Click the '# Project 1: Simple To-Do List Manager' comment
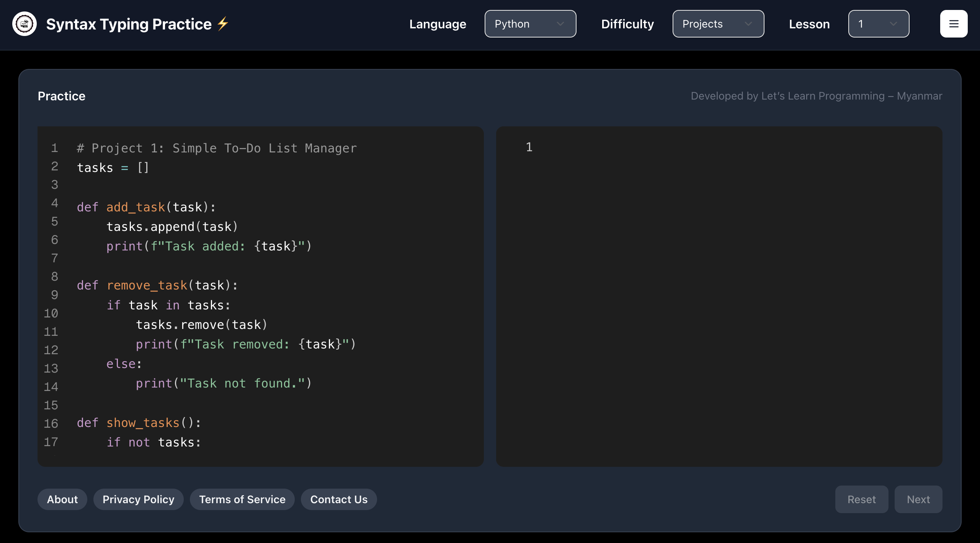The width and height of the screenshot is (980, 543). (217, 148)
